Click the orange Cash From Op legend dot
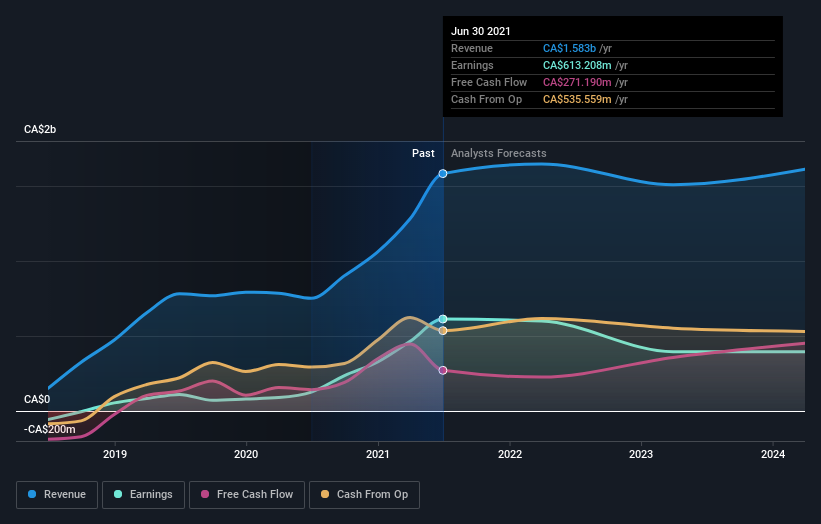This screenshot has width=821, height=524. (x=325, y=494)
